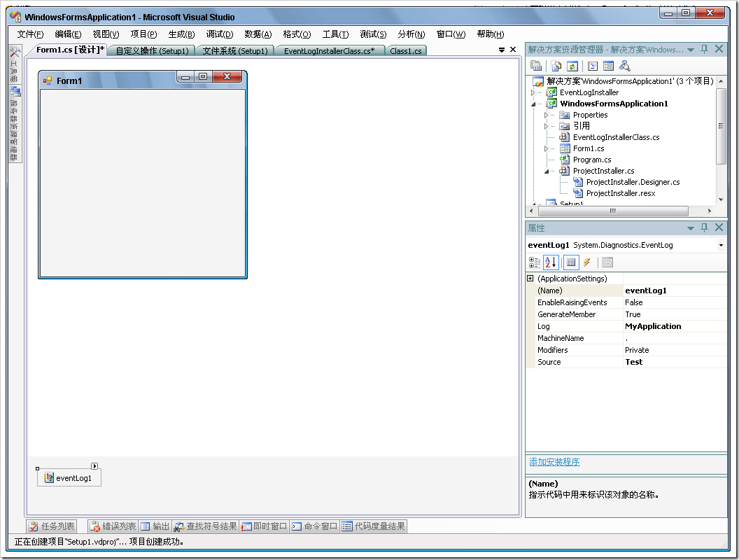Open the active files dropdown arrow beside document tabs
The height and width of the screenshot is (560, 739).
pos(502,50)
